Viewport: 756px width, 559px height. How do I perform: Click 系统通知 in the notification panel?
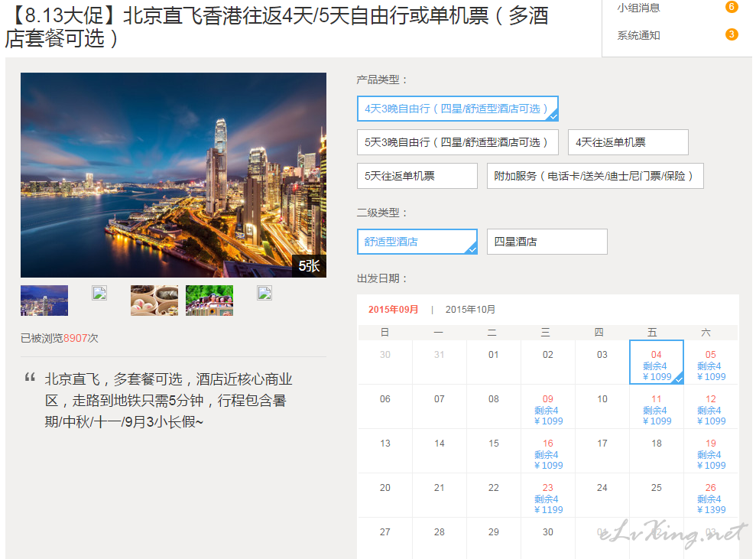(x=638, y=35)
